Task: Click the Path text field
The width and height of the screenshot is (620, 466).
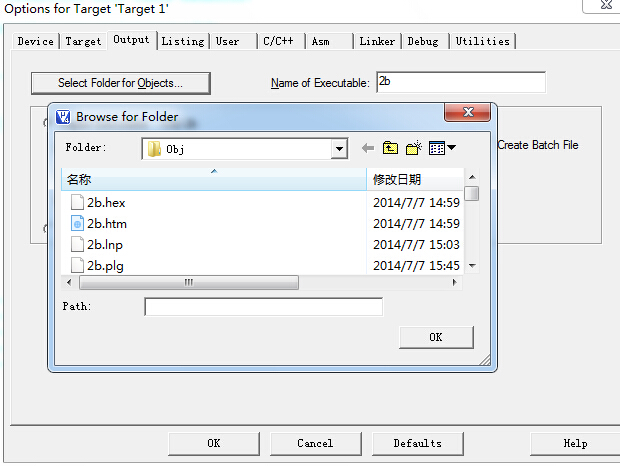Action: (x=263, y=307)
